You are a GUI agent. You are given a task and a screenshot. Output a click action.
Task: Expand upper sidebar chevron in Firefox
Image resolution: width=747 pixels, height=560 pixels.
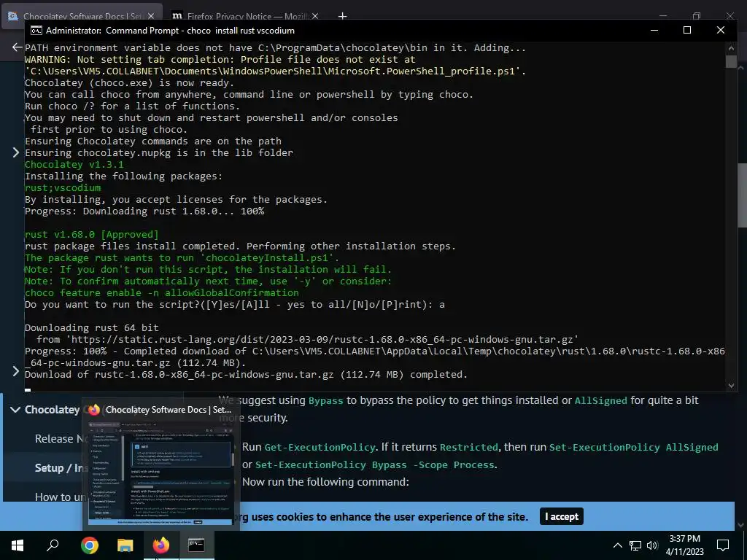click(15, 152)
